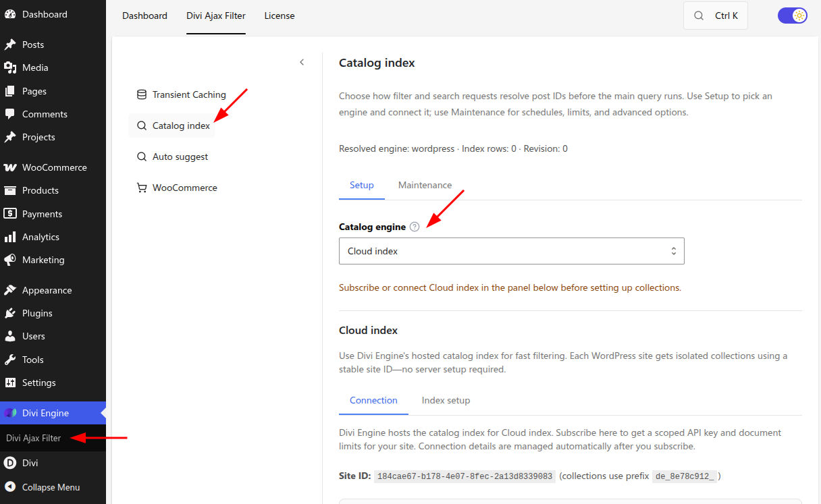Click the WooCommerce cart icon in settings list
The image size is (821, 504).
(x=142, y=188)
